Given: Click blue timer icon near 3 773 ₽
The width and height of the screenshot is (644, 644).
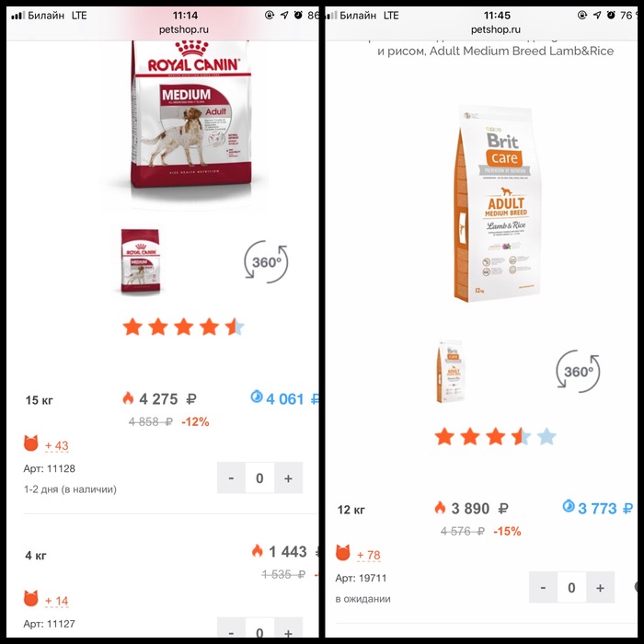Looking at the screenshot, I should click(569, 506).
